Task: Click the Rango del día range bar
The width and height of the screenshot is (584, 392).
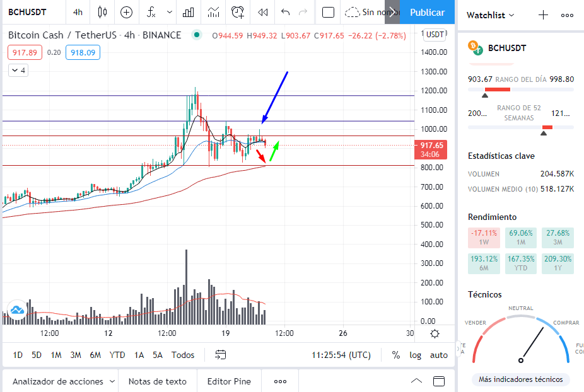Action: click(x=521, y=89)
